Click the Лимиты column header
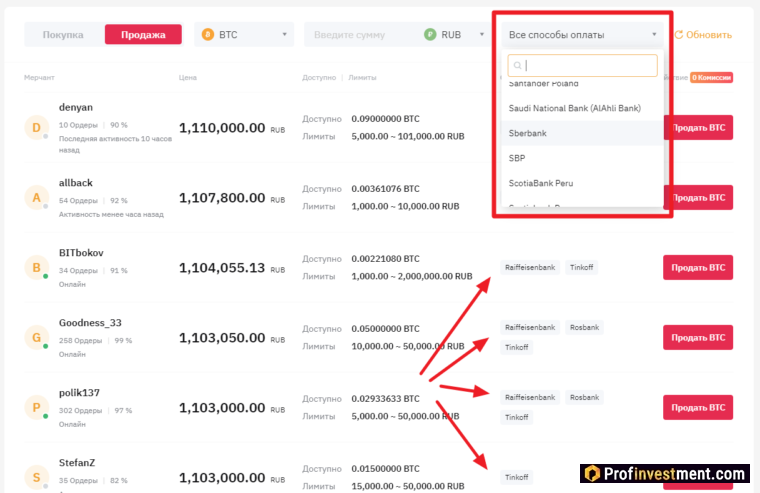 [x=362, y=78]
